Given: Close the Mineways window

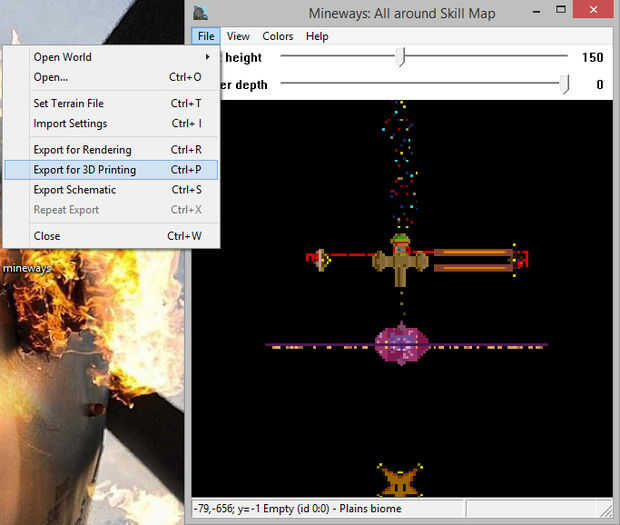Looking at the screenshot, I should [x=594, y=10].
